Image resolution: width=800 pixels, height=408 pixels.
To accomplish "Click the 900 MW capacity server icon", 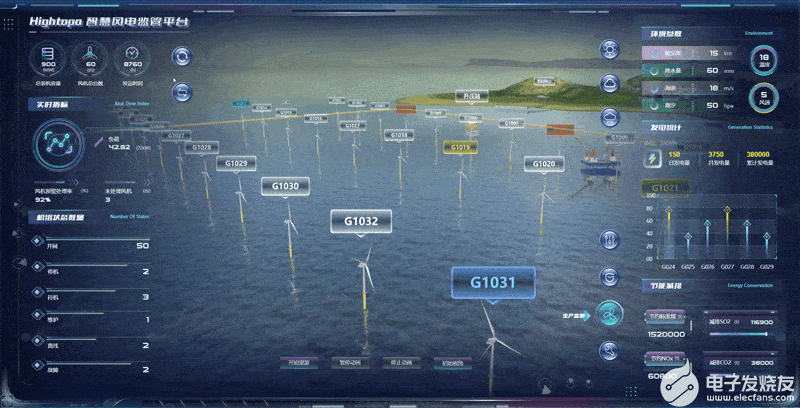I will tap(48, 60).
